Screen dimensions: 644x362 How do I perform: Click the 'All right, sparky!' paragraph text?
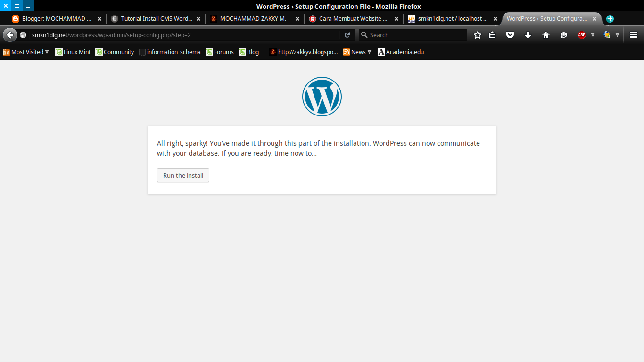pos(318,148)
